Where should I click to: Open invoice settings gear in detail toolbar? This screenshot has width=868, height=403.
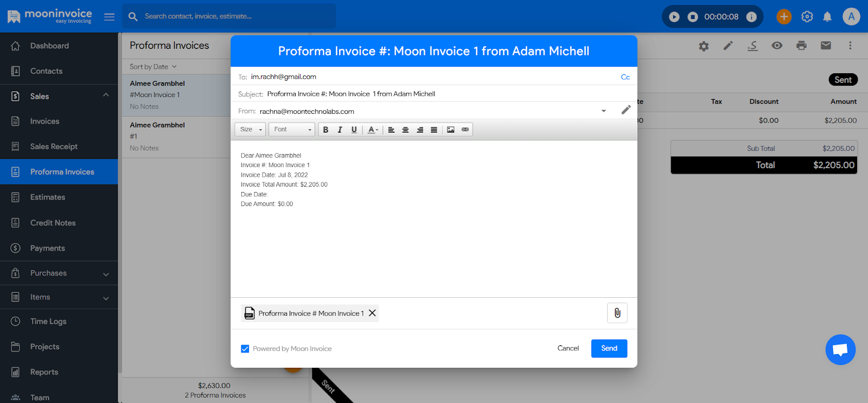pos(704,46)
